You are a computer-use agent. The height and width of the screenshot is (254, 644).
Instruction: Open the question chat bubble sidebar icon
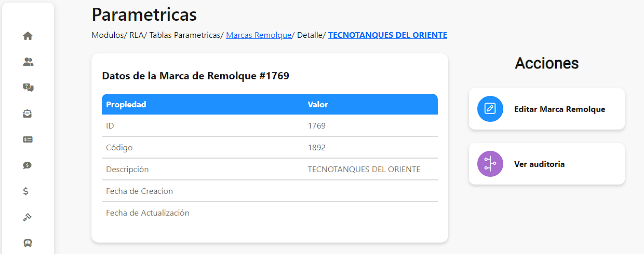(x=28, y=88)
